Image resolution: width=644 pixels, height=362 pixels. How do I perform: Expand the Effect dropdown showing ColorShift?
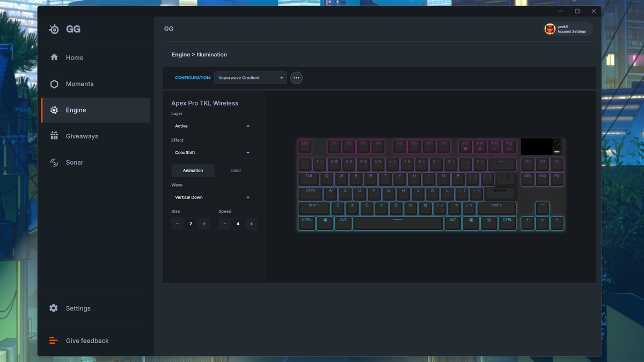point(214,152)
